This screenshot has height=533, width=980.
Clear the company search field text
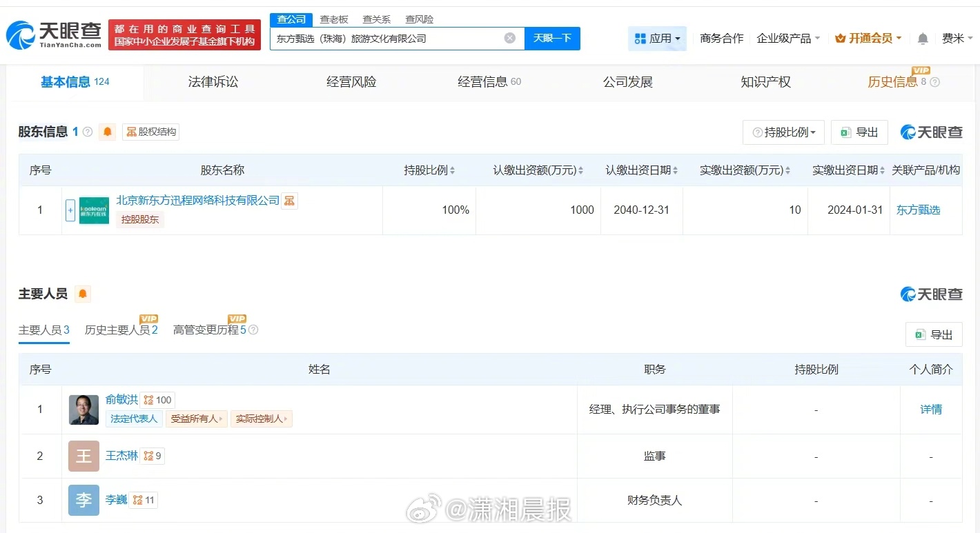(510, 39)
